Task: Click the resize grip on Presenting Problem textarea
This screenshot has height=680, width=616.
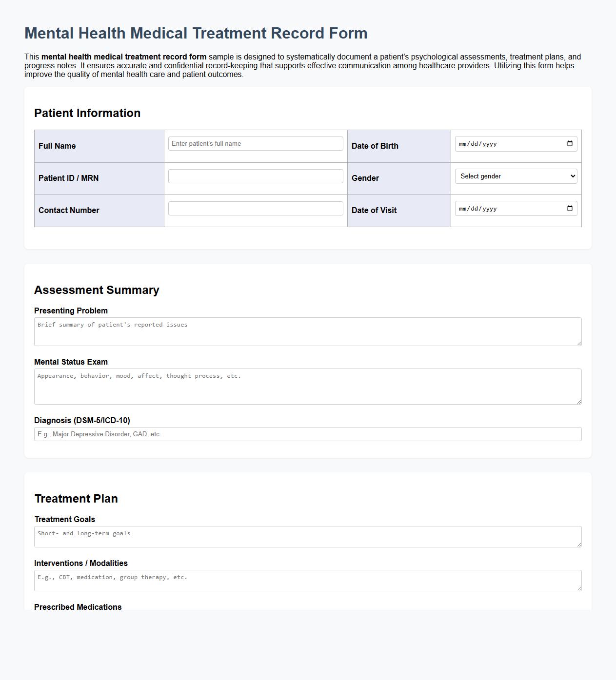Action: pos(579,343)
